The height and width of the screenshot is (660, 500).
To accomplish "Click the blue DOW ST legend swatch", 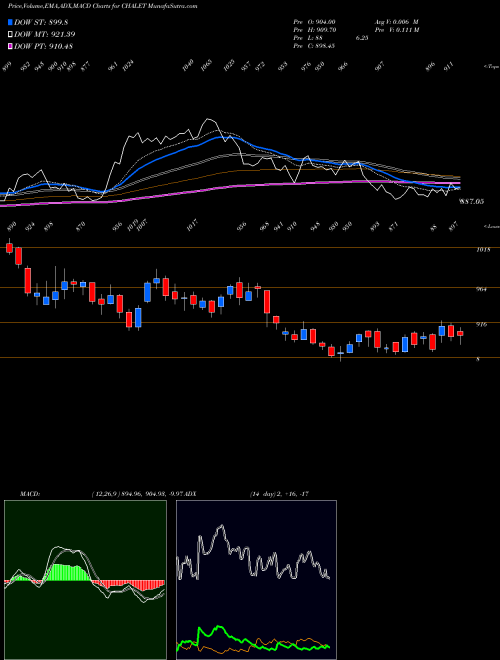I will 10,22.
